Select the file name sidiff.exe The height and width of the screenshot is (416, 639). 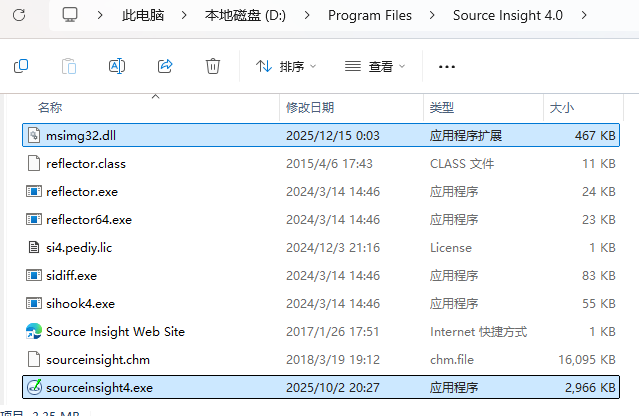click(71, 275)
